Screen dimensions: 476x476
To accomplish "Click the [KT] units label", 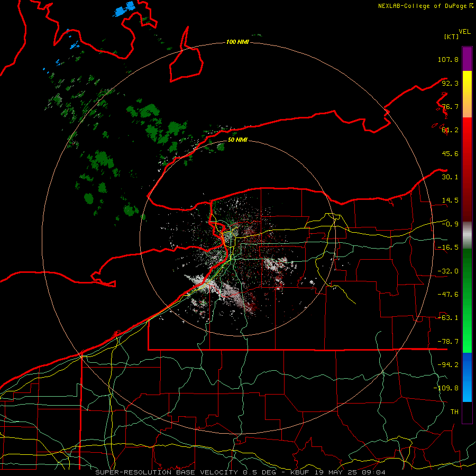I will point(451,36).
